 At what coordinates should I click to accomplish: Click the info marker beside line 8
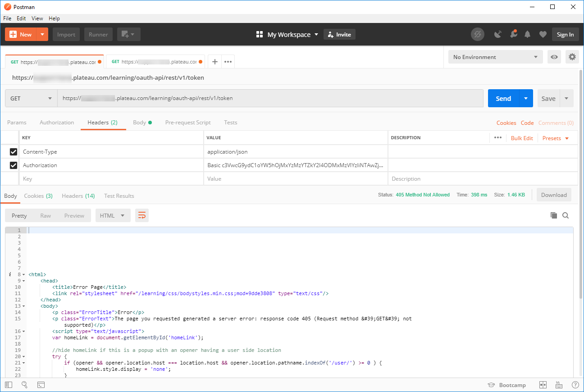pyautogui.click(x=10, y=274)
